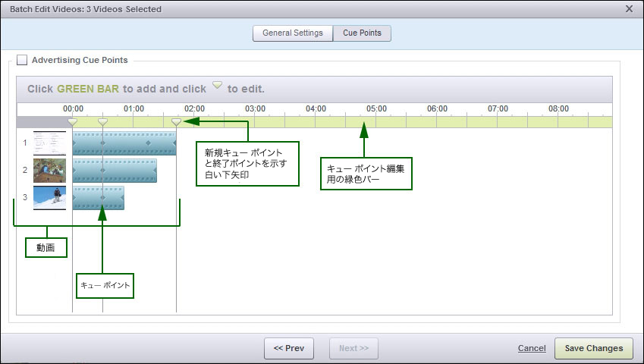644x364 pixels.
Task: Enable the Advertising Cue Points checkbox
Action: pos(22,60)
